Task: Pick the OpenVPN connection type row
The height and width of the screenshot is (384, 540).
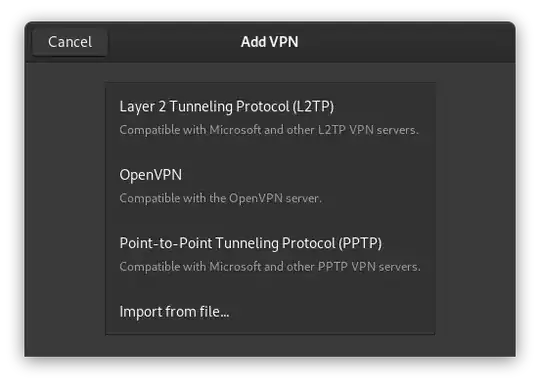Action: tap(270, 186)
